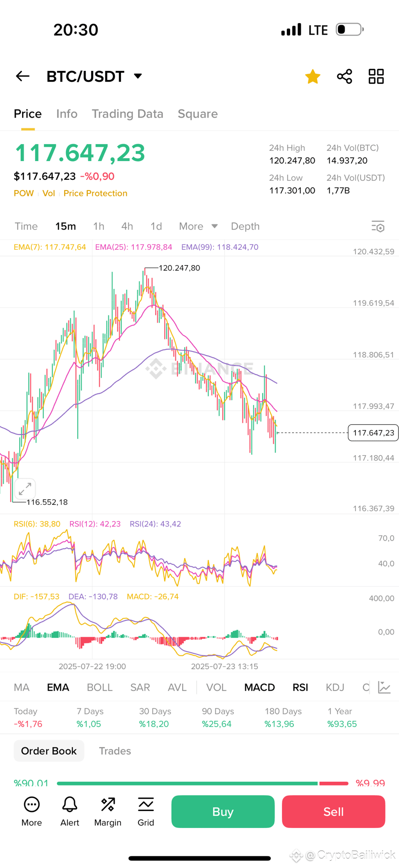This screenshot has width=399, height=868.
Task: Open the indicator chart icon after KDJ
Action: [384, 687]
